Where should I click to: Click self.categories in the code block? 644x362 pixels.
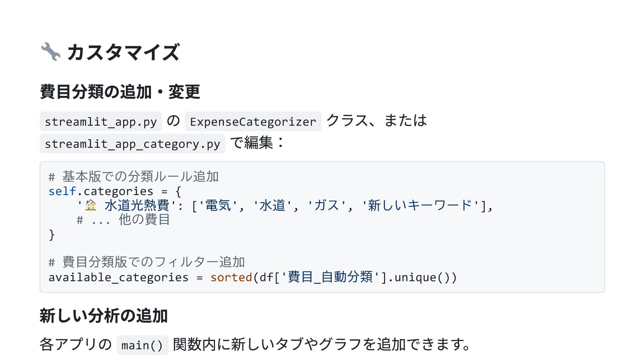tap(101, 191)
